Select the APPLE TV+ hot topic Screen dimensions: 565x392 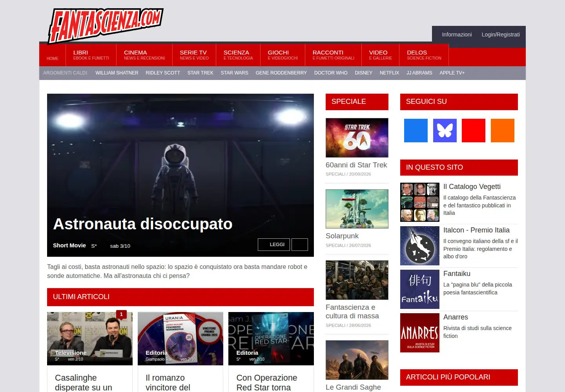click(x=452, y=73)
